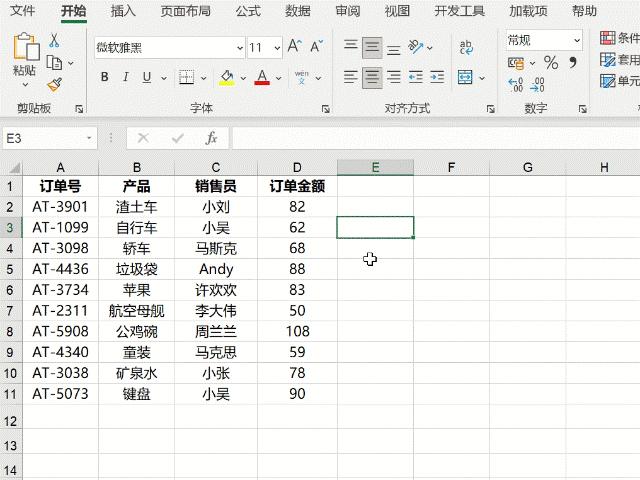Screen dimensions: 640x480
Task: Select cell containing 航空母舰
Action: point(136,311)
